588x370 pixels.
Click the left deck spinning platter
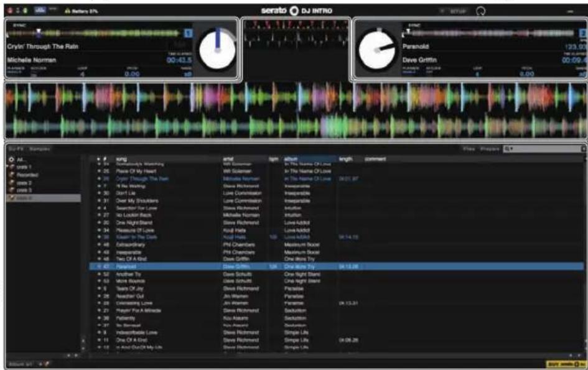tap(218, 50)
